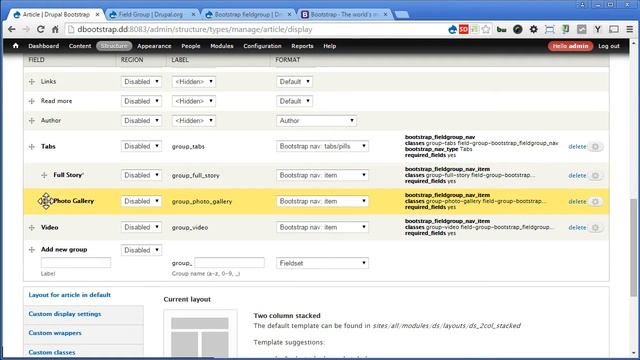Open settings gear for Tabs group
This screenshot has height=360, width=640.
click(x=596, y=147)
